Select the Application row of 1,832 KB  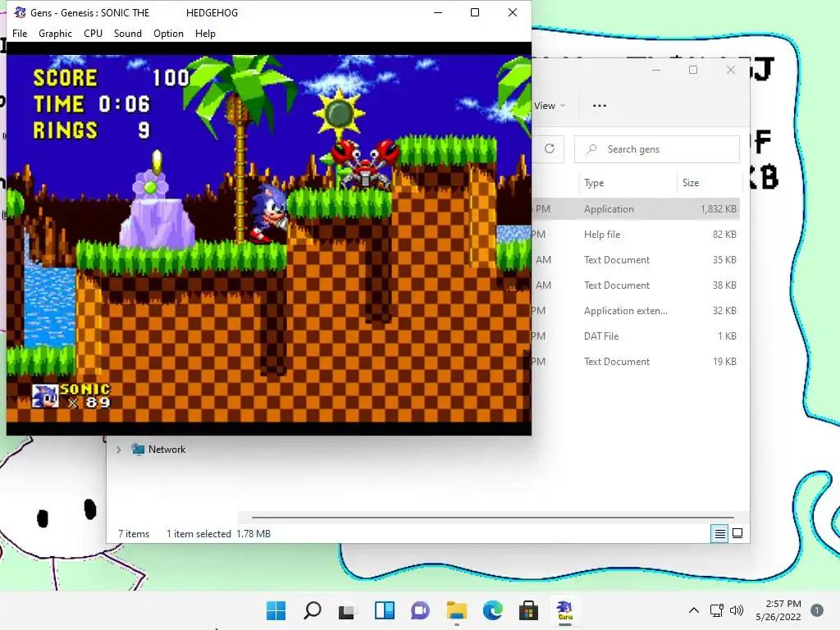point(636,209)
